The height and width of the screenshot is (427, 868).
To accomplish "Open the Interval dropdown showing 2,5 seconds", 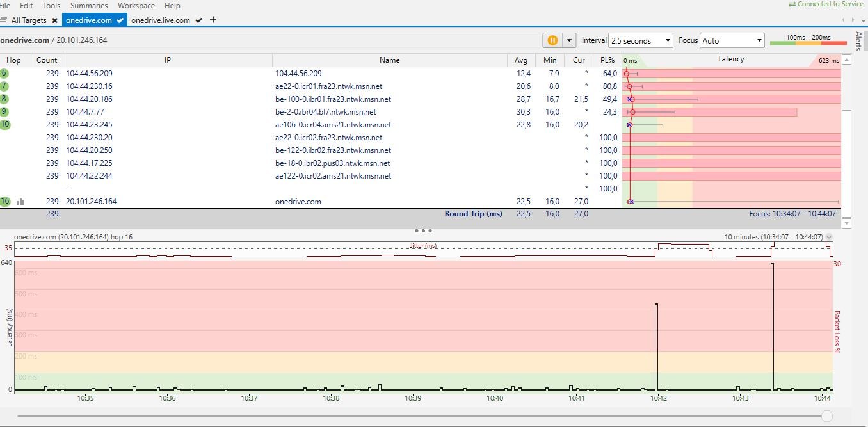I will [641, 40].
